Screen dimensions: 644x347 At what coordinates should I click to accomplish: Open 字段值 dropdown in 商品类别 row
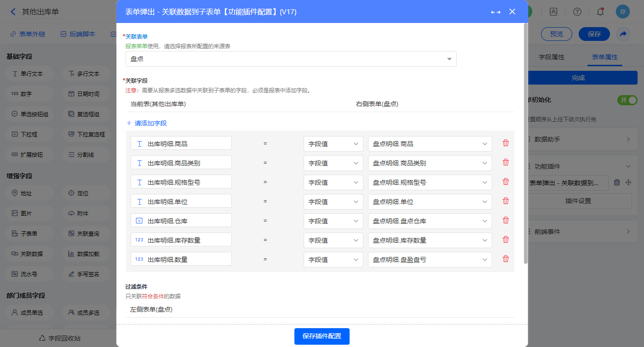coord(333,163)
